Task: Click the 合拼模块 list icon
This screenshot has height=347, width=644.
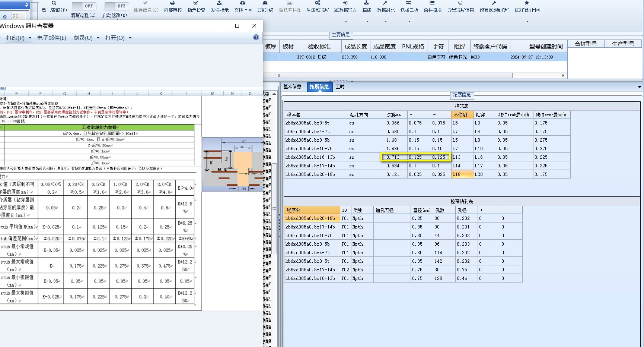Action: (x=432, y=3)
